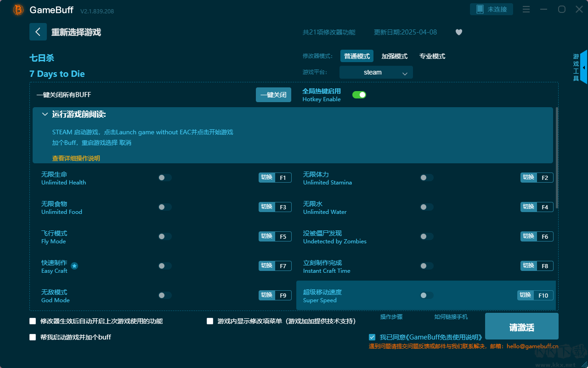Screen dimensions: 588x368
Task: Click the blue star badge beside 快速制作
Action: [x=74, y=266]
